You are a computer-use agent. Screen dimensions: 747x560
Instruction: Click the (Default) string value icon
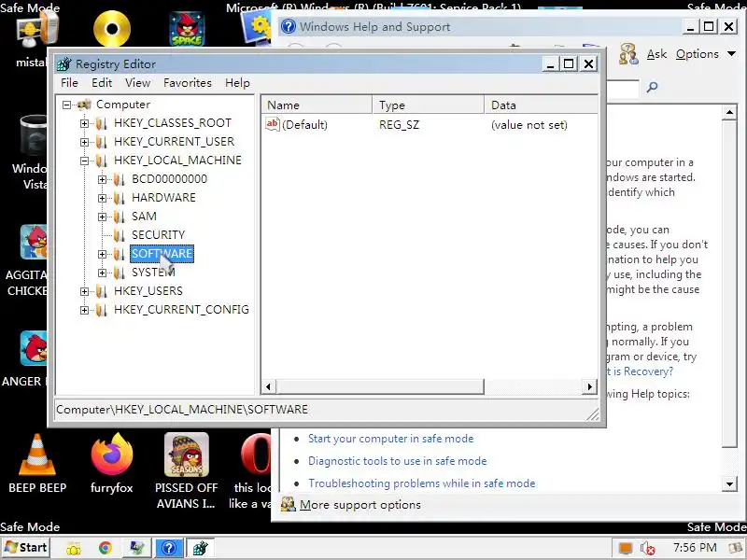point(272,124)
